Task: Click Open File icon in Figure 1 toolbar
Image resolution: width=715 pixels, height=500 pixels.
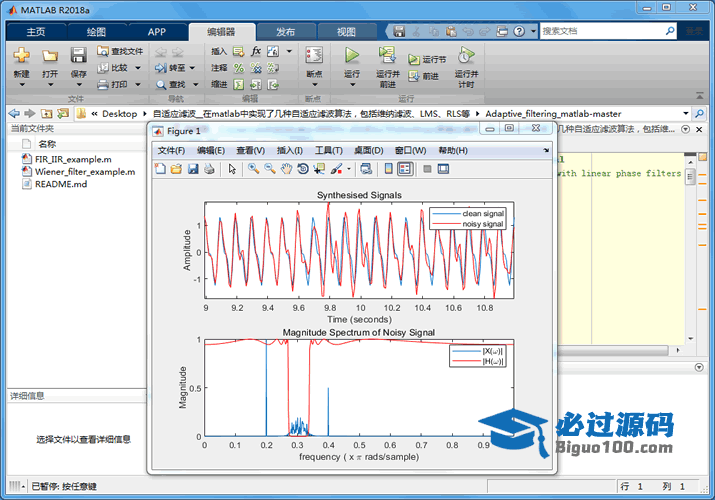Action: (x=176, y=169)
